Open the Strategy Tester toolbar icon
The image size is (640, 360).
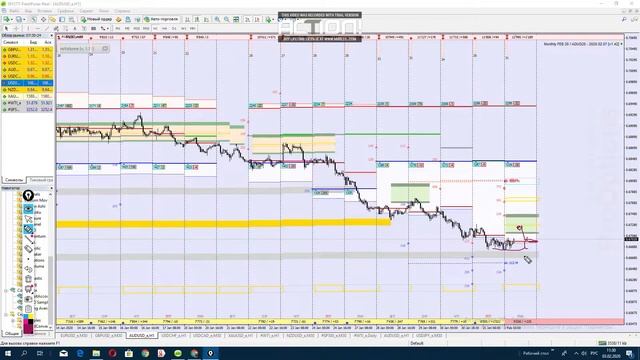coord(71,20)
